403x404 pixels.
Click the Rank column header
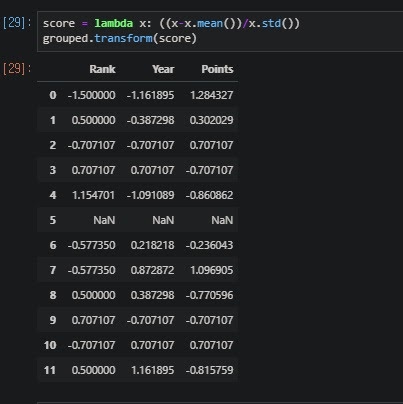click(102, 69)
